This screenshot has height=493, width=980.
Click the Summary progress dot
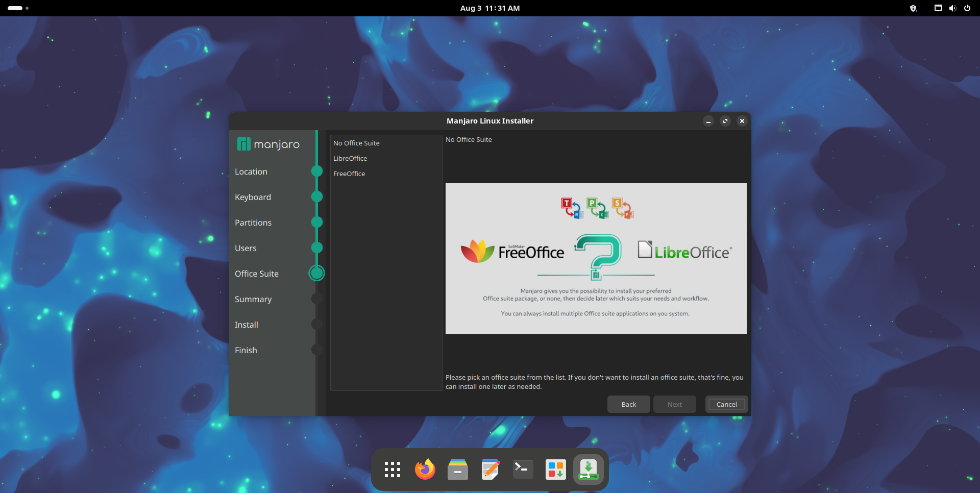pos(317,299)
